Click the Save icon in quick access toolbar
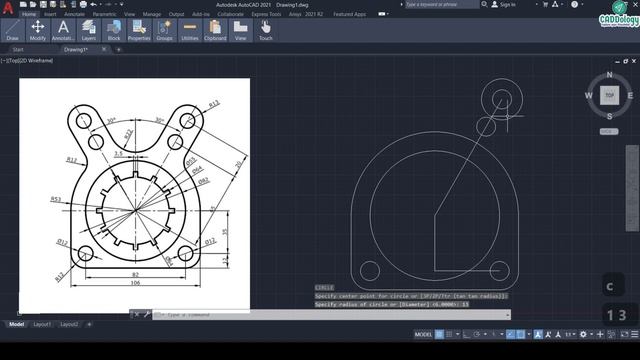The image size is (640, 360). tap(43, 4)
